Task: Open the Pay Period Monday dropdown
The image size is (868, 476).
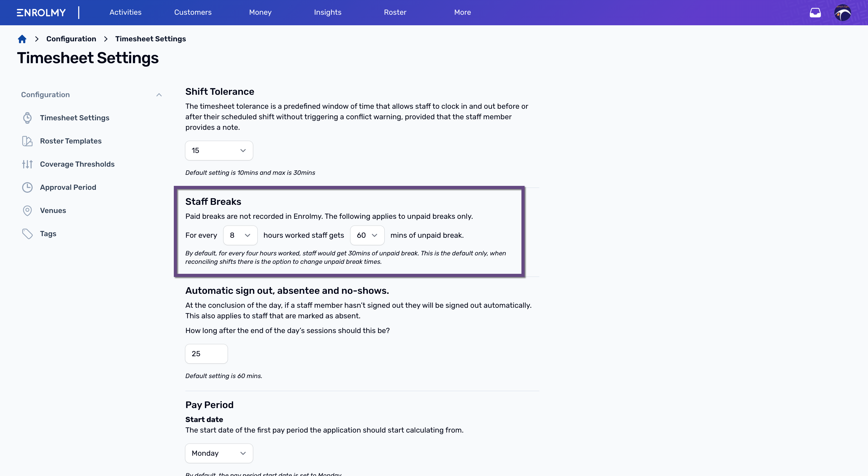Action: tap(219, 453)
